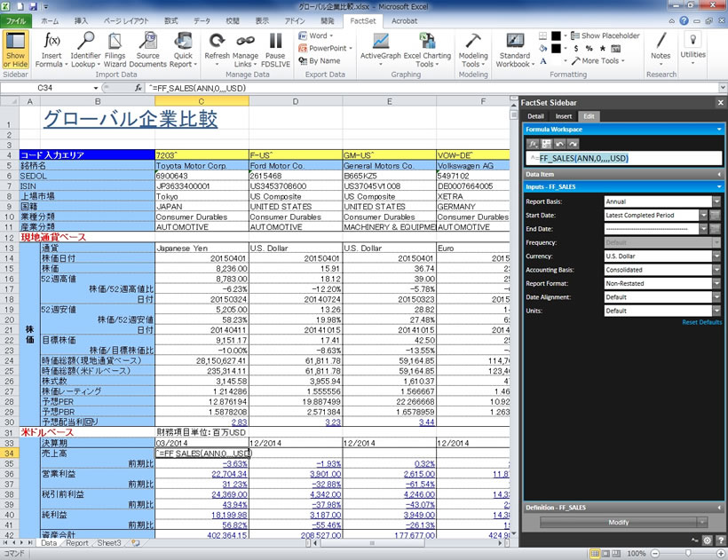Click the Modify button

619,523
